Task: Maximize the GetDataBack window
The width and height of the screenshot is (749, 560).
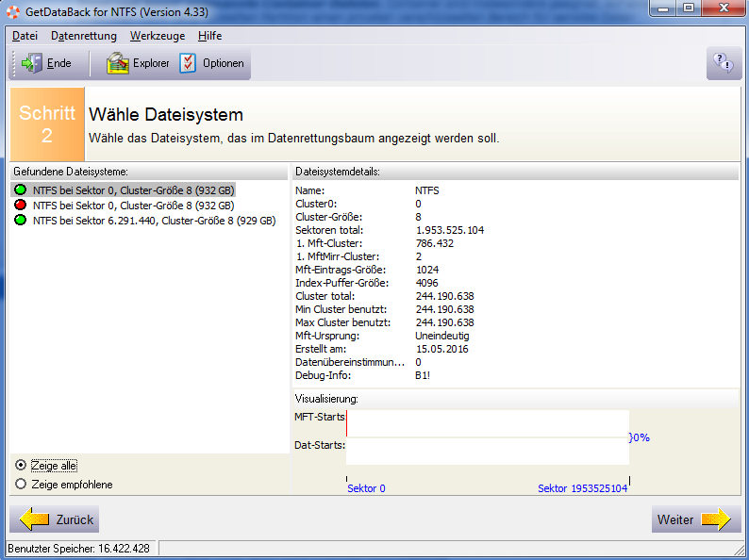Action: [x=689, y=8]
